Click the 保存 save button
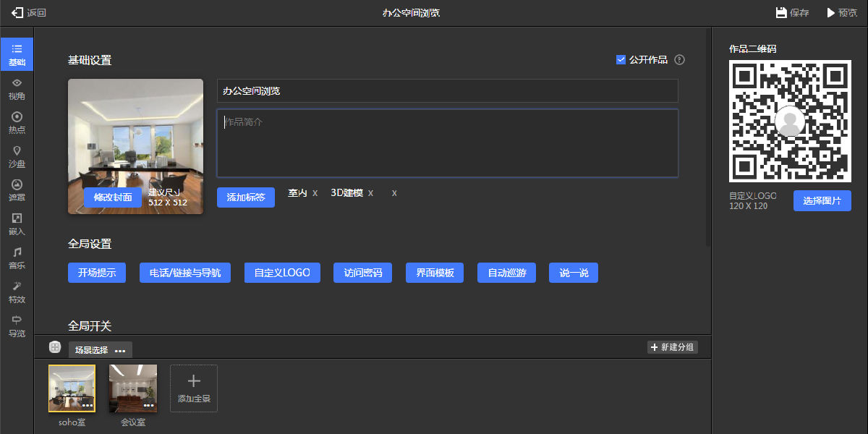 792,13
